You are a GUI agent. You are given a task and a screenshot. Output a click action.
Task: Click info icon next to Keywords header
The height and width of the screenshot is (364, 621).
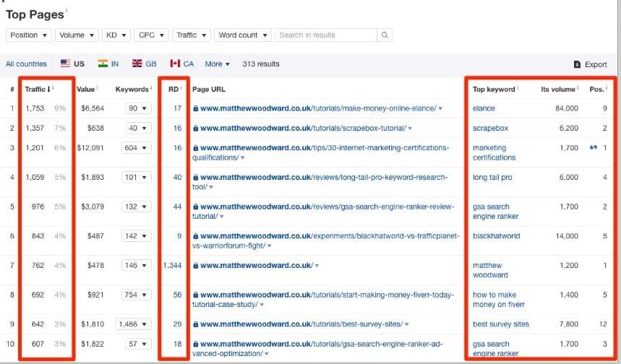pyautogui.click(x=151, y=87)
